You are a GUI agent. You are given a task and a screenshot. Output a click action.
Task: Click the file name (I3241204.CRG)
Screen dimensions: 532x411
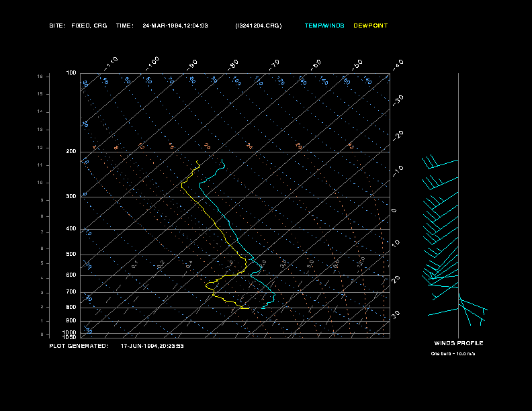tap(259, 26)
